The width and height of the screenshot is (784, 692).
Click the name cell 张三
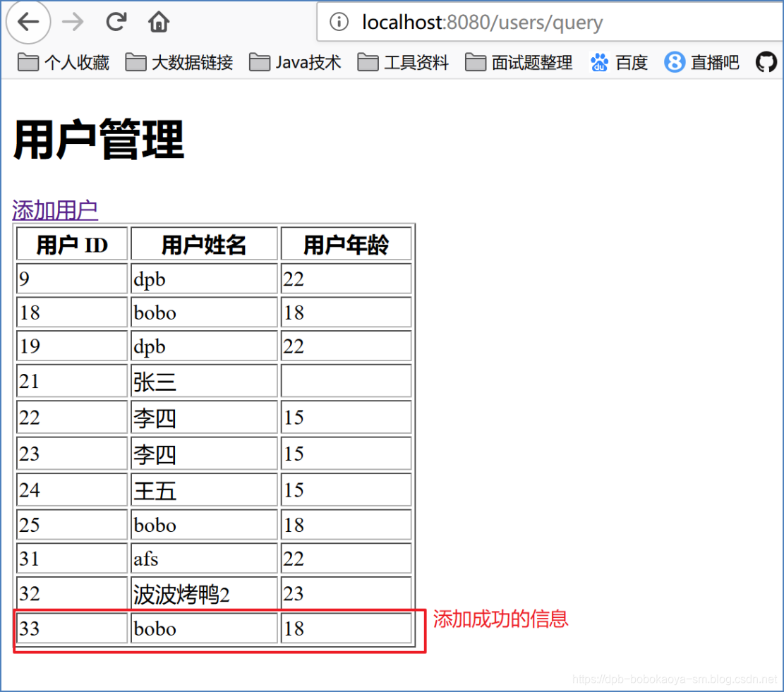[204, 381]
